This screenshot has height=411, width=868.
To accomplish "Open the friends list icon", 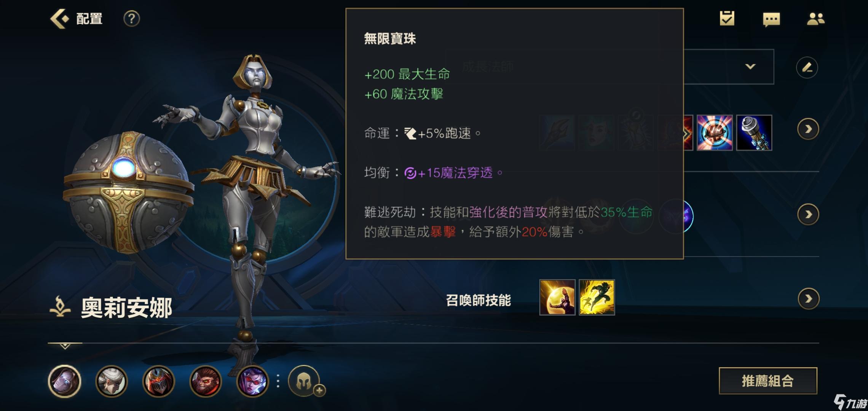I will tap(815, 19).
